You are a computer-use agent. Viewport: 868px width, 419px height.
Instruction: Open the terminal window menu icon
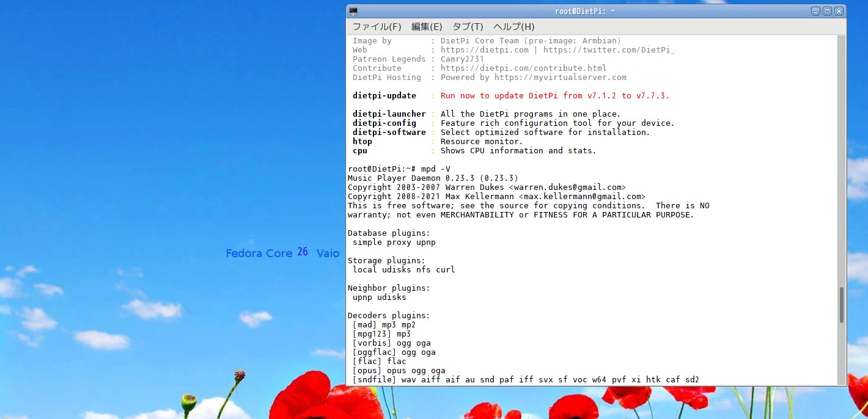[x=353, y=11]
